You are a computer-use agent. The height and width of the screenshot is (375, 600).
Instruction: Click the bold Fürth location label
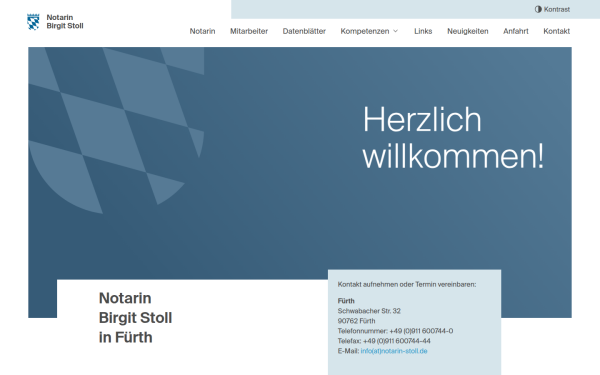[346, 301]
